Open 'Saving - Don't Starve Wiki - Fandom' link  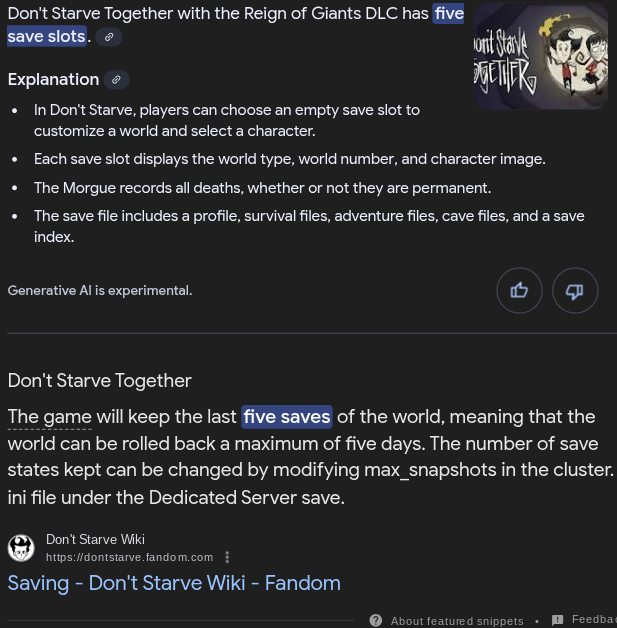tap(174, 583)
